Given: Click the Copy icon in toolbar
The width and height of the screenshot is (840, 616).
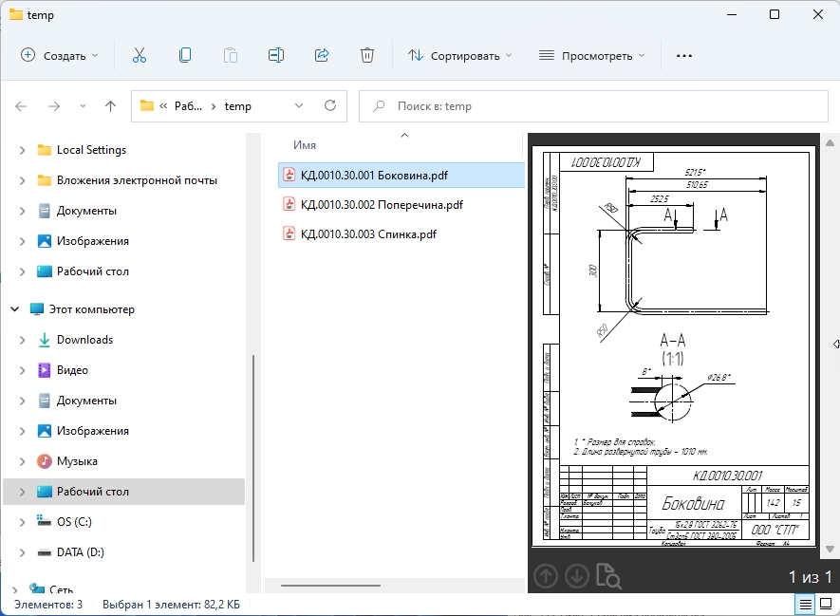Looking at the screenshot, I should coord(185,56).
